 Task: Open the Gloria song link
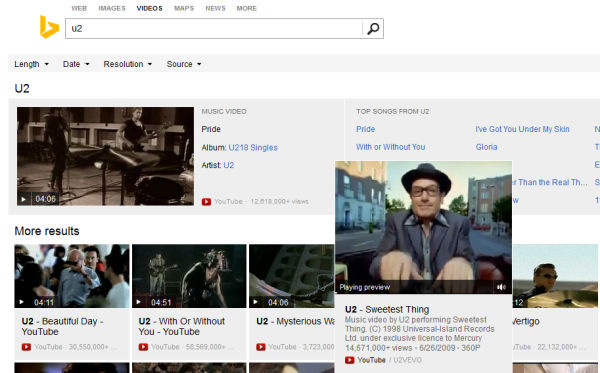(486, 147)
